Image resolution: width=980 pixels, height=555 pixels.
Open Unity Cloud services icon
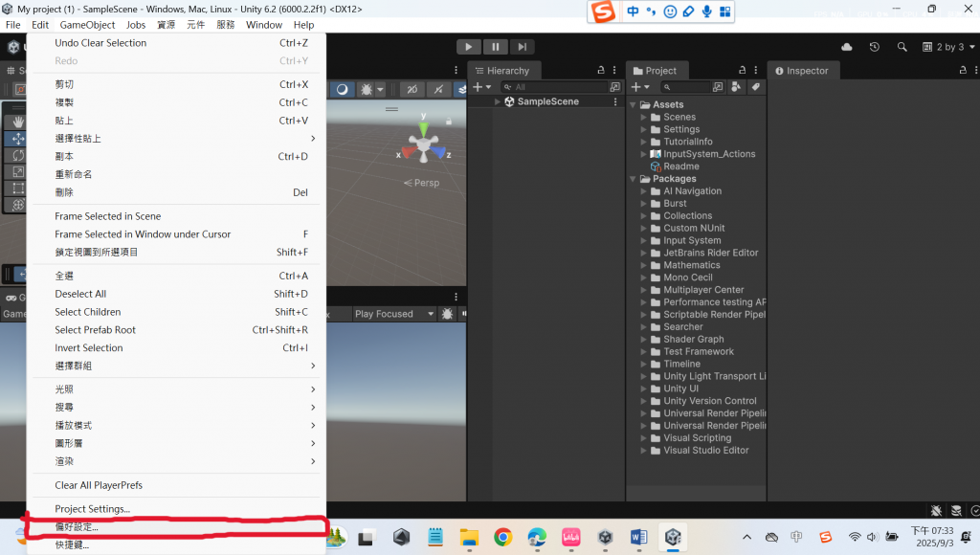(847, 47)
